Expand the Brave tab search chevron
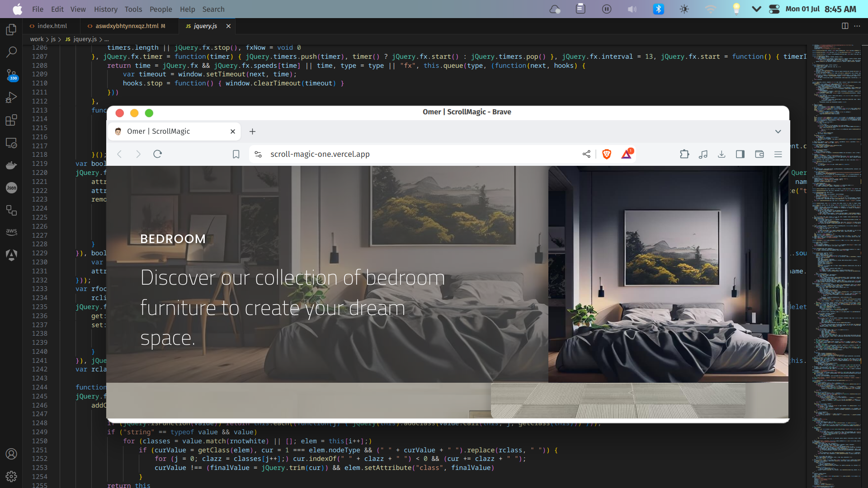Viewport: 868px width, 488px height. [x=778, y=131]
